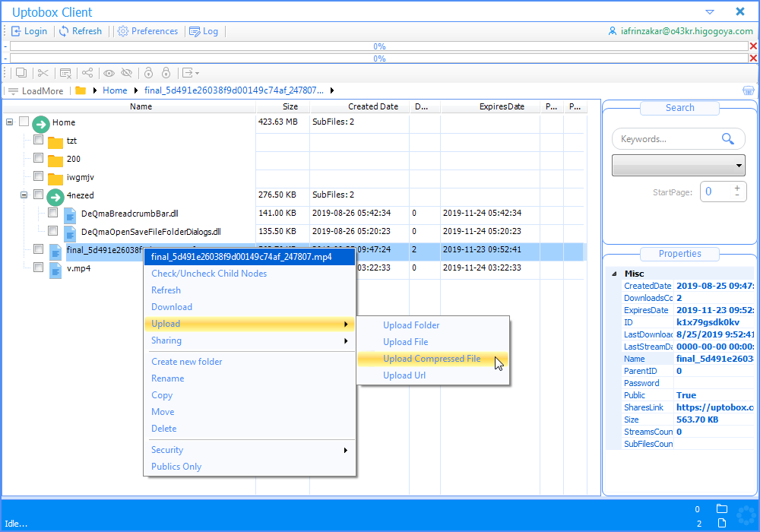Select Download in the context menu
The width and height of the screenshot is (760, 532).
(x=249, y=307)
